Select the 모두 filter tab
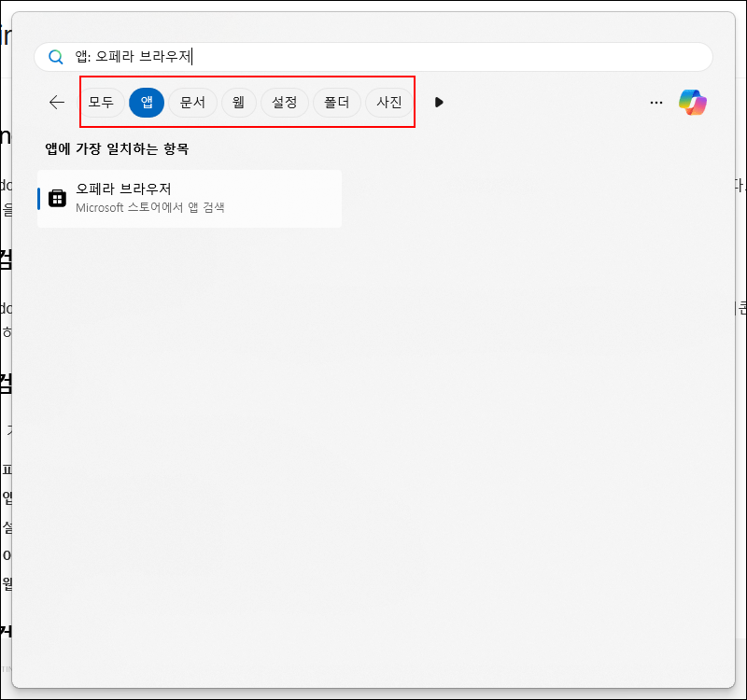 tap(101, 102)
